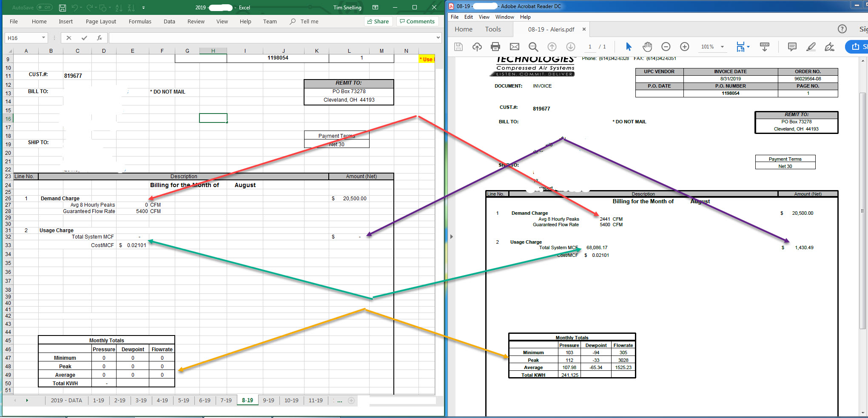Open the Page Layout ribbon tab

tap(101, 21)
